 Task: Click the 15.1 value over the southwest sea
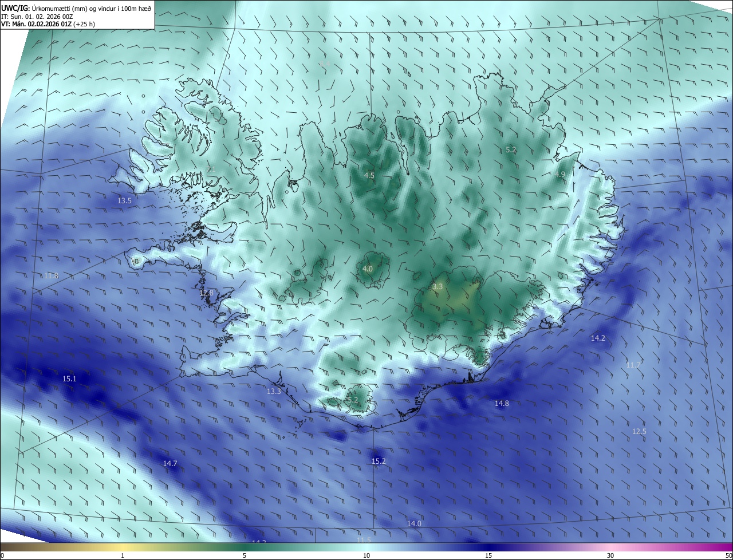pos(69,378)
